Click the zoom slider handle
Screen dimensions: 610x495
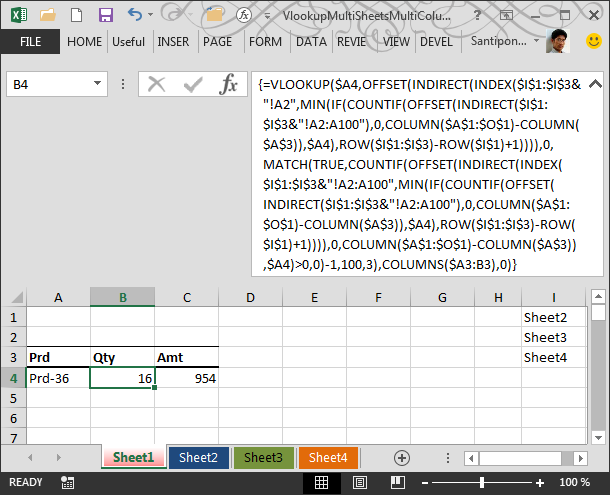click(484, 482)
